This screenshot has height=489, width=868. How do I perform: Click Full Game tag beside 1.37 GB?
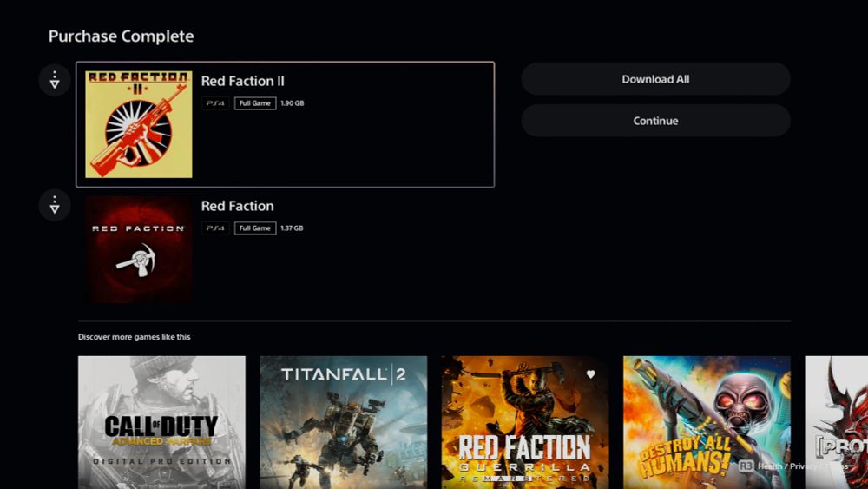click(255, 228)
